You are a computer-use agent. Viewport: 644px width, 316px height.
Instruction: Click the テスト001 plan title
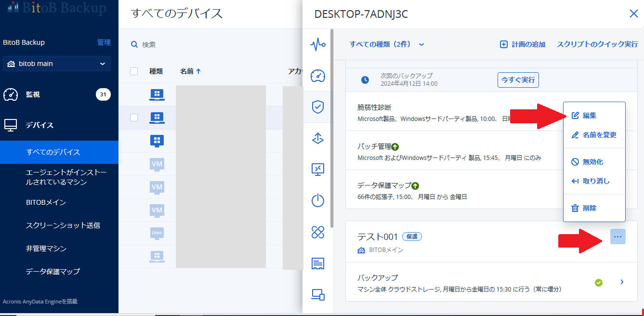coord(378,237)
